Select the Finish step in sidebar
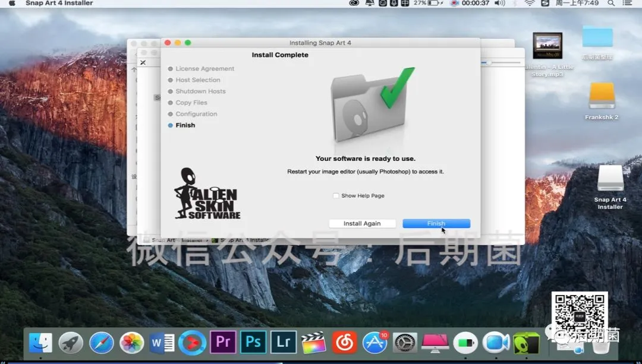The image size is (642, 364). [185, 125]
